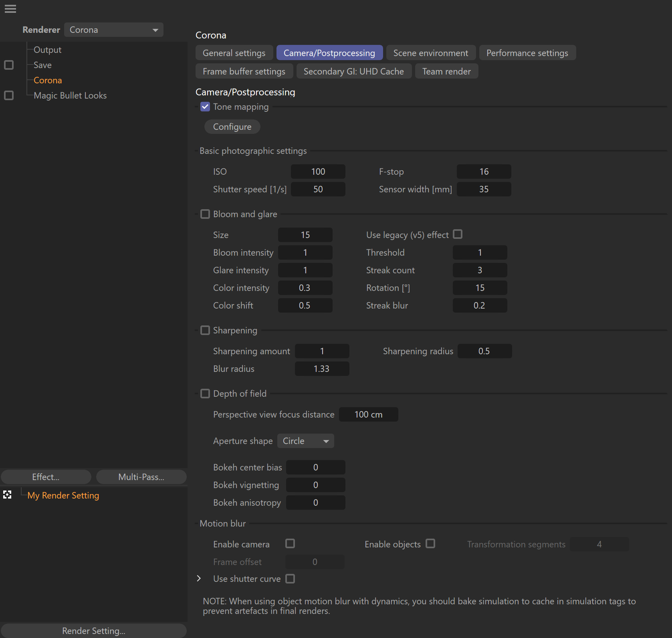
Task: Select Save in the settings tree
Action: tap(42, 65)
